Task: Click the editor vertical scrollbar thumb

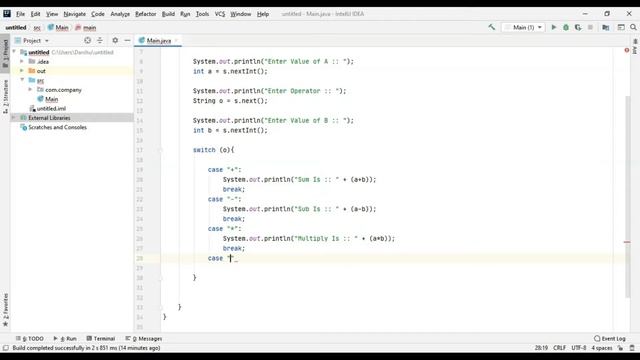Action: point(628,197)
